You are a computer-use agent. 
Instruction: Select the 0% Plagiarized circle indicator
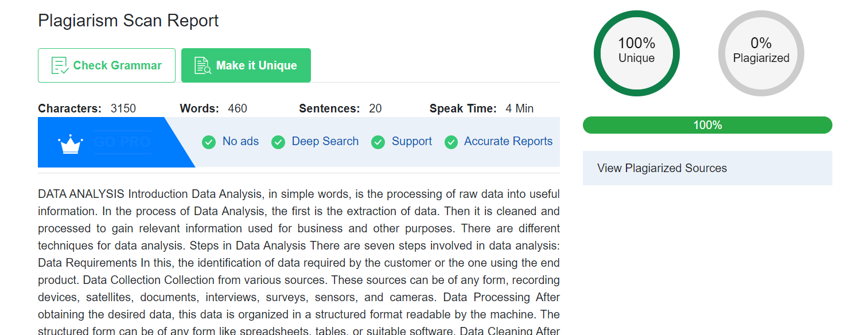pyautogui.click(x=761, y=53)
